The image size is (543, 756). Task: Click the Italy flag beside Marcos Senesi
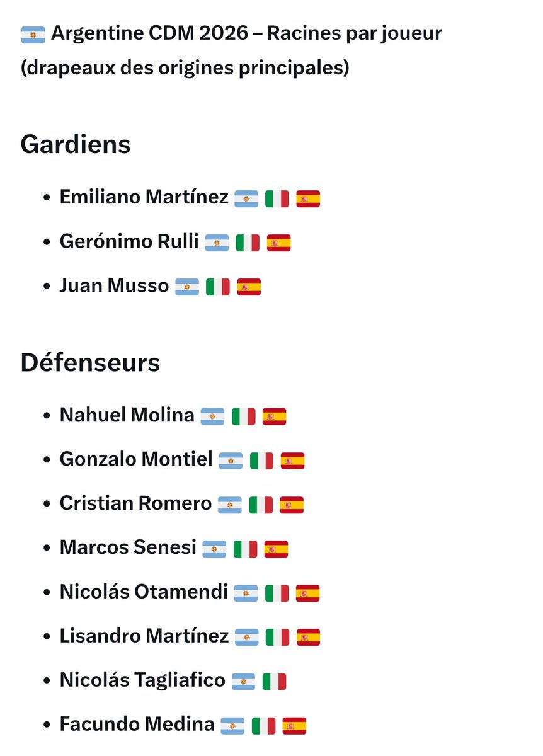(245, 549)
